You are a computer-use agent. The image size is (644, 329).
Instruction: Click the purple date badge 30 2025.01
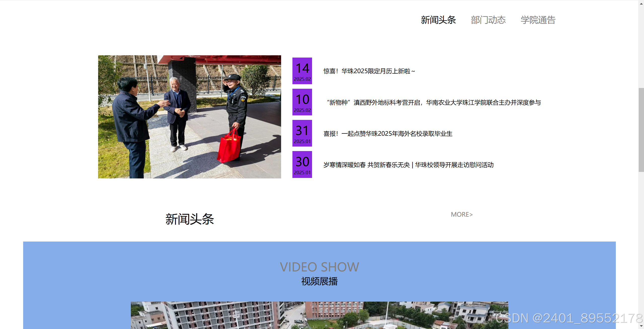tap(302, 164)
